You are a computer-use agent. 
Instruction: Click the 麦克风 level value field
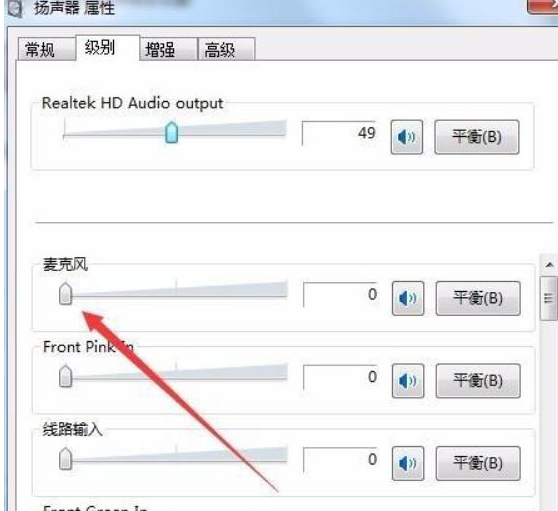pyautogui.click(x=341, y=294)
